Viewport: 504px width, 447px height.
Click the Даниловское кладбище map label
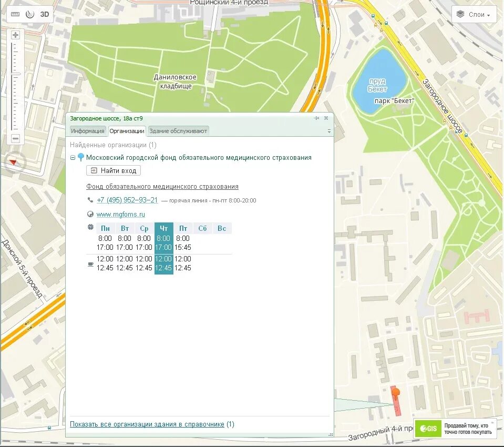pos(175,82)
